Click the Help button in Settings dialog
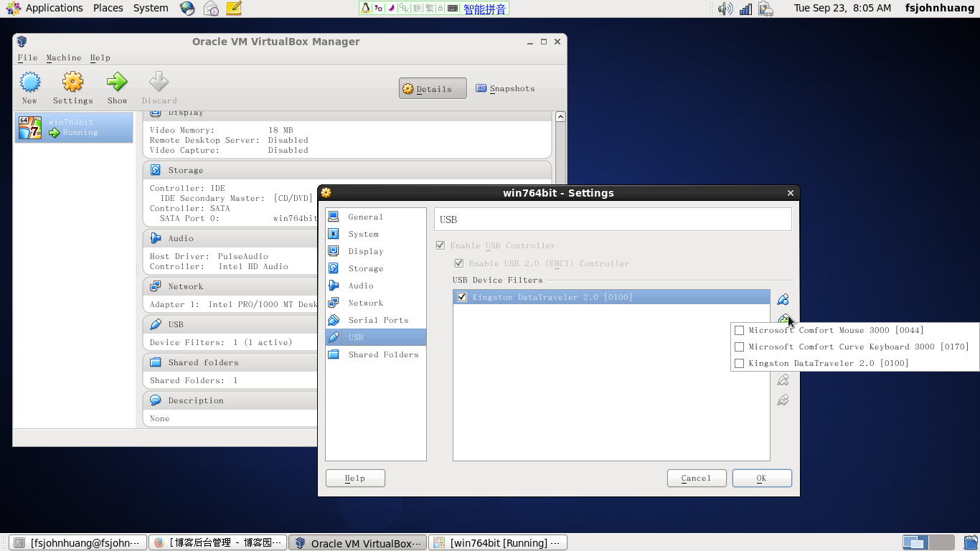Viewport: 980px width, 551px height. coord(355,478)
